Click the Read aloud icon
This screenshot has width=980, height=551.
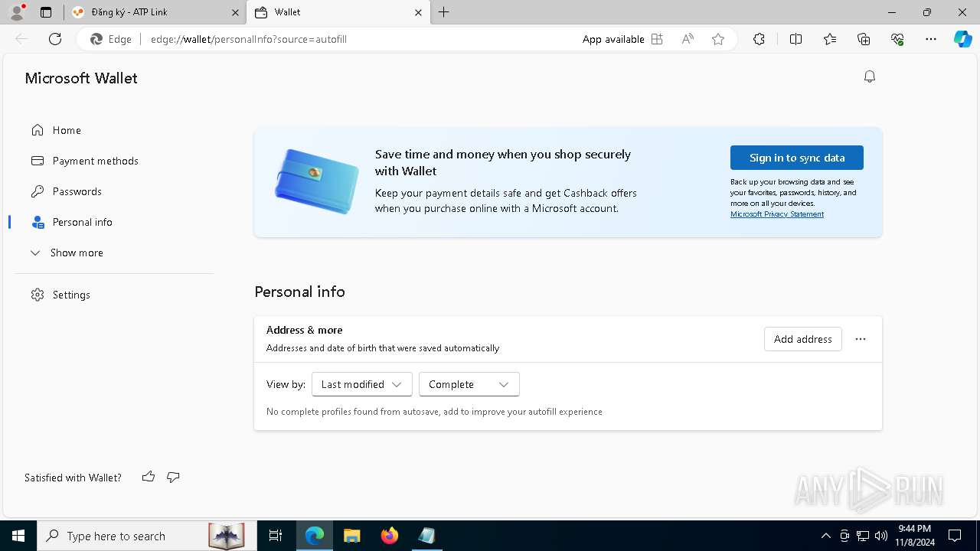(x=688, y=39)
